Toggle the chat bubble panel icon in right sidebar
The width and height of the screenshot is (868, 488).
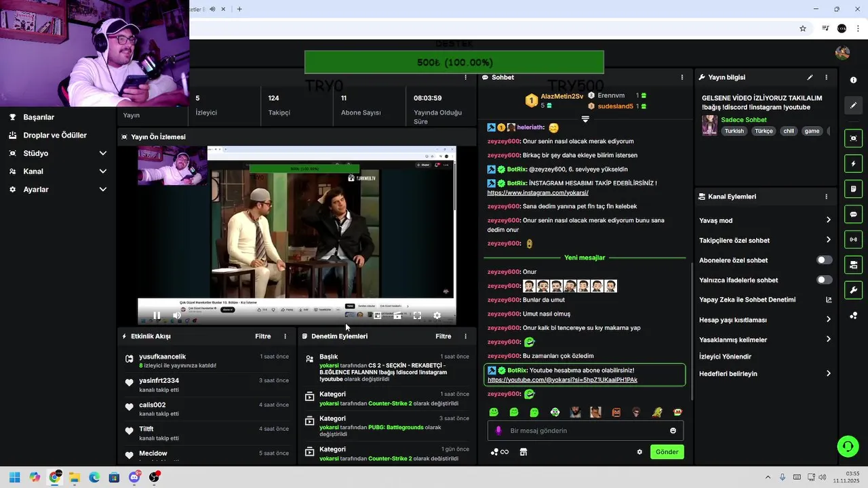tap(853, 214)
